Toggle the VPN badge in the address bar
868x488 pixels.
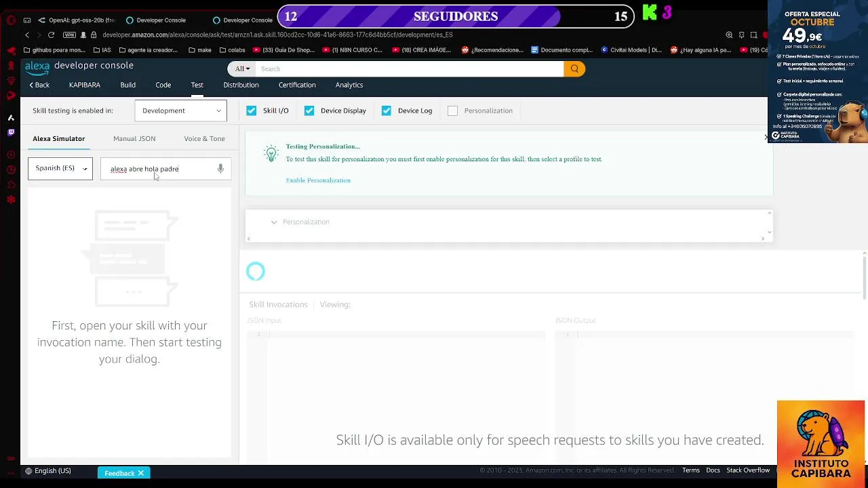(x=69, y=35)
